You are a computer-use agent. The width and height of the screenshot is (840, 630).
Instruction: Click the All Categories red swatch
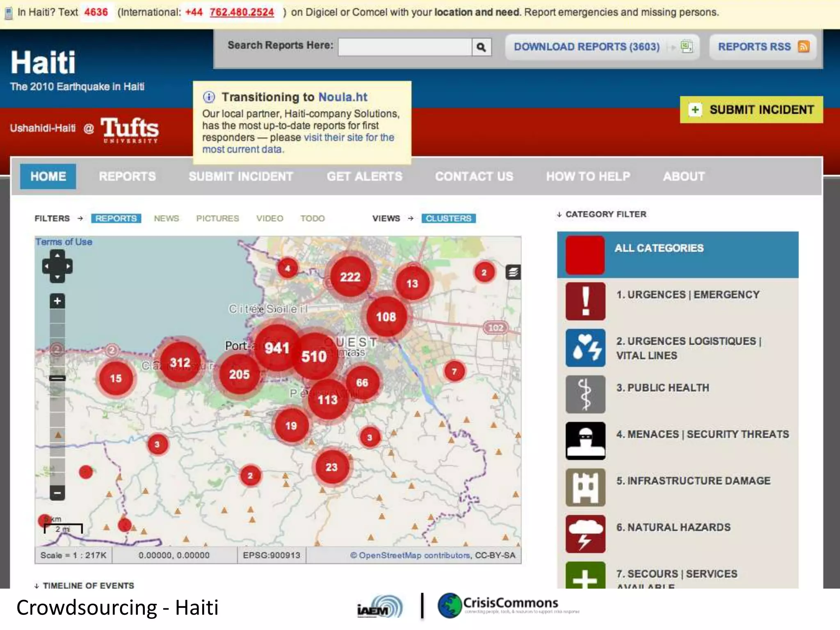point(585,255)
